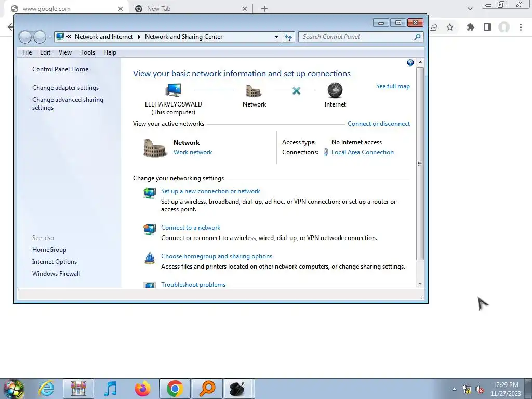
Task: Open the music note app in the taskbar
Action: tap(110, 389)
